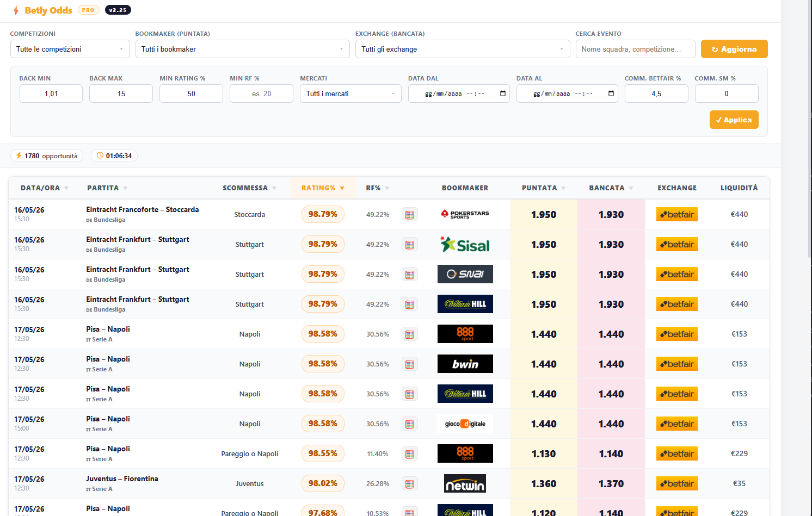Viewport: 812px width, 516px height.
Task: Open Tutti gli exchange dropdown
Action: click(x=463, y=49)
